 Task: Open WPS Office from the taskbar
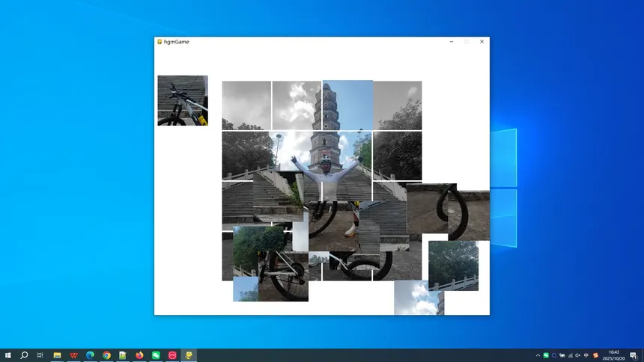[73, 355]
